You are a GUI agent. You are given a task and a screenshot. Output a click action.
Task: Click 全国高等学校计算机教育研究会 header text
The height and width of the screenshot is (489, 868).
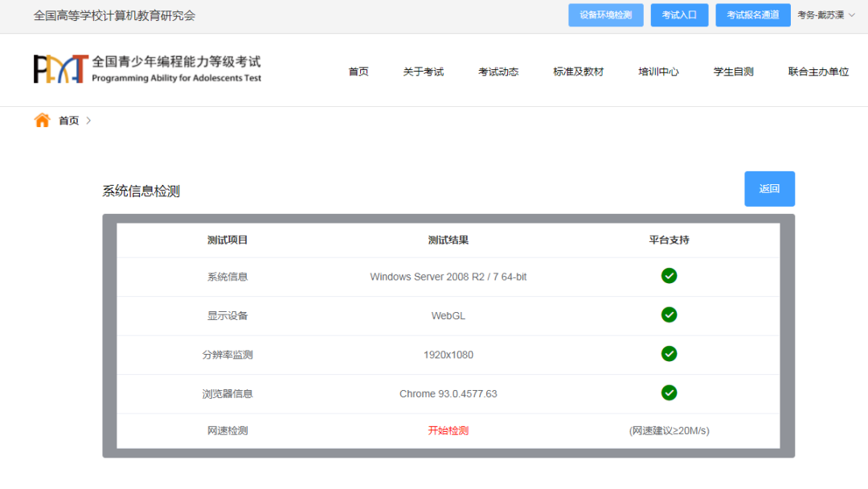pos(115,15)
